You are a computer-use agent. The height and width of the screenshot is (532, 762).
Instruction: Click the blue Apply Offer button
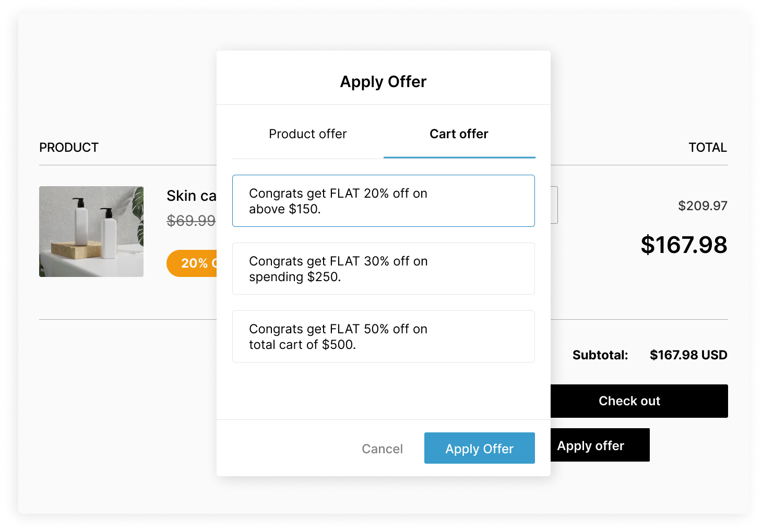(479, 448)
